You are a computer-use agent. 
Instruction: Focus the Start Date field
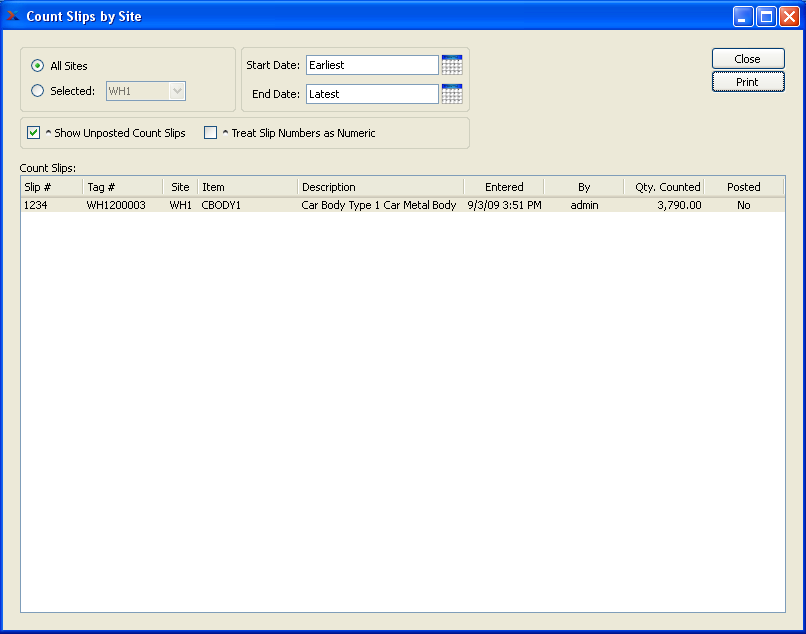(x=372, y=65)
